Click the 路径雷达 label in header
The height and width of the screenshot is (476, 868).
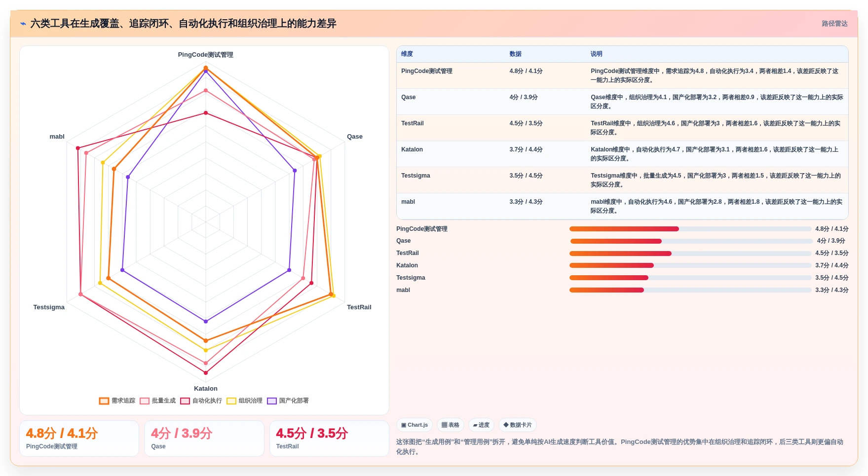(834, 24)
